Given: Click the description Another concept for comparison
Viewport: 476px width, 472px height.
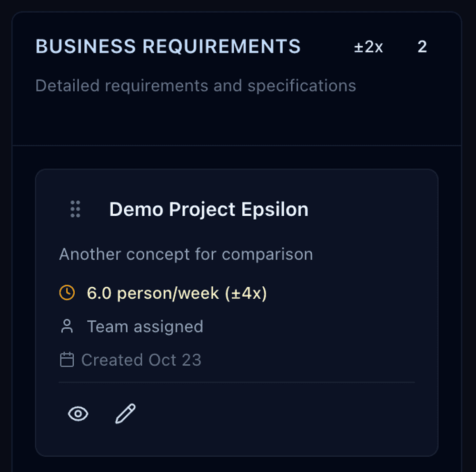Looking at the screenshot, I should coord(186,254).
